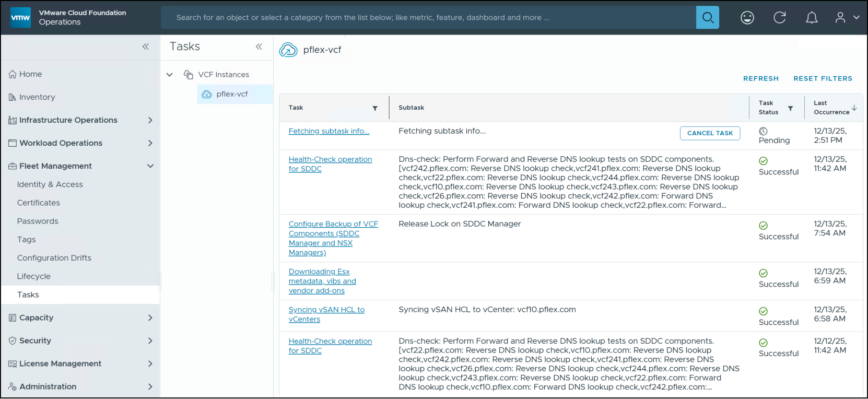Viewport: 868px width, 399px height.
Task: Click the REFRESH button above the table
Action: (x=761, y=78)
